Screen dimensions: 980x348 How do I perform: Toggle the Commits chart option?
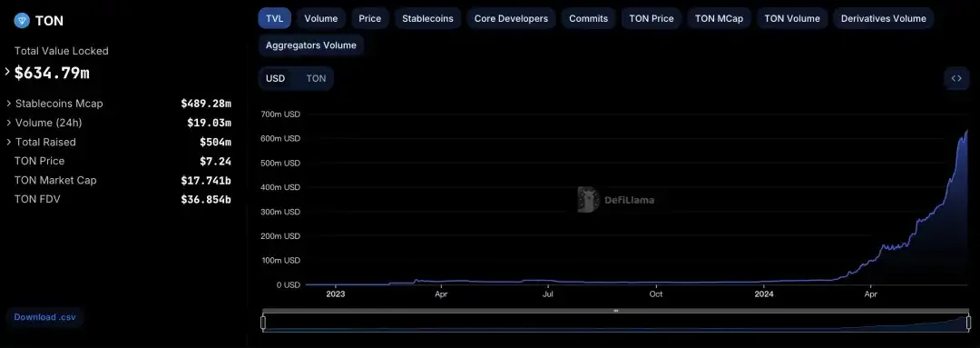[x=588, y=18]
